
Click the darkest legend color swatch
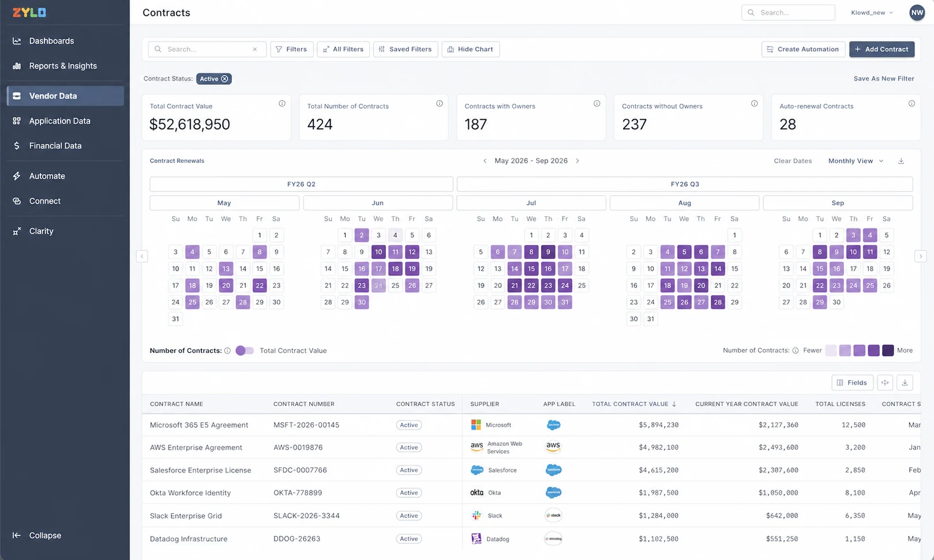pyautogui.click(x=888, y=351)
